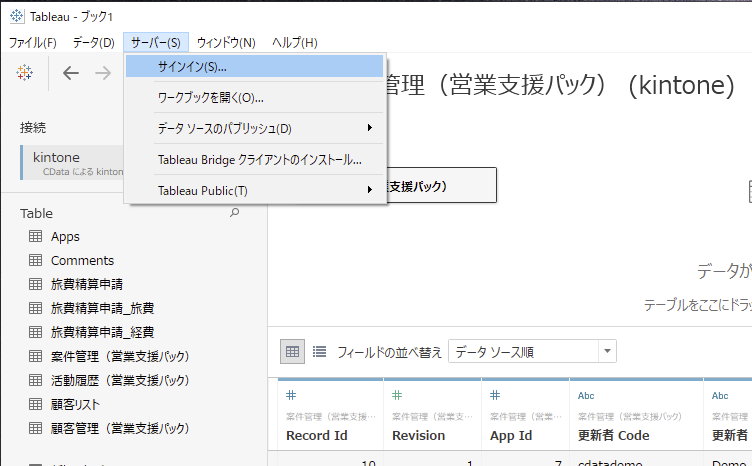Screen dimensions: 752x466
Task: Click table icon beside 顧客リスト
Action: (35, 404)
